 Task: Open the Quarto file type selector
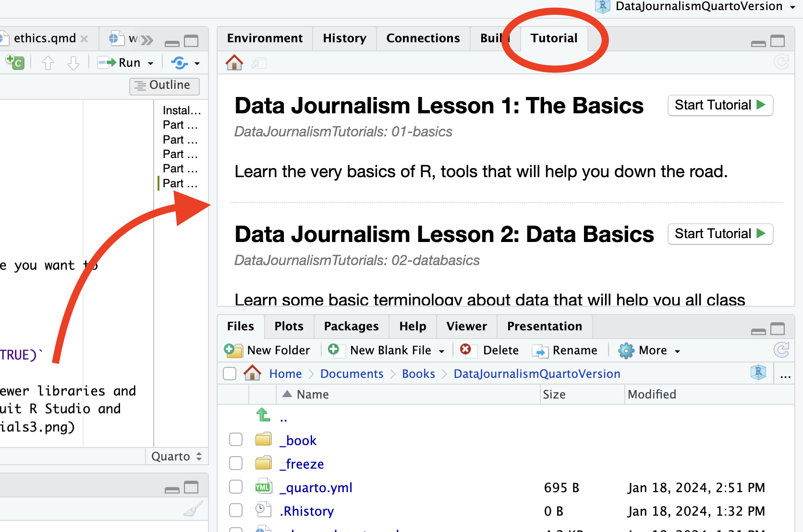coord(176,457)
